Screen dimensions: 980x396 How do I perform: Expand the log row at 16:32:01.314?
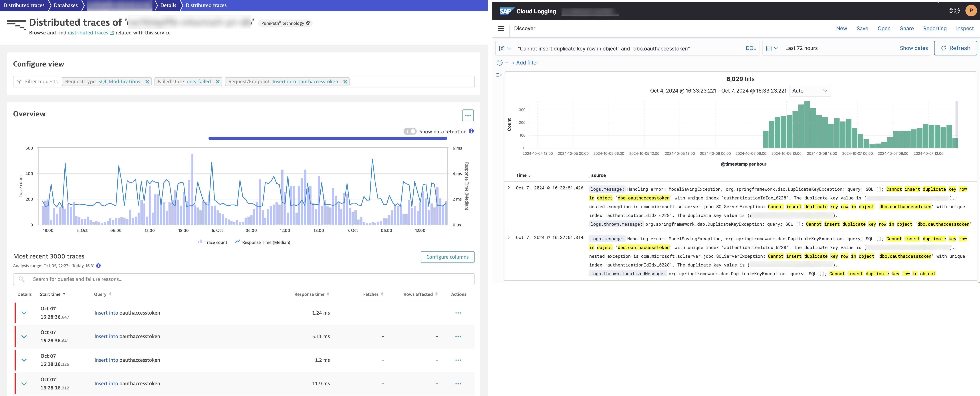pyautogui.click(x=509, y=237)
